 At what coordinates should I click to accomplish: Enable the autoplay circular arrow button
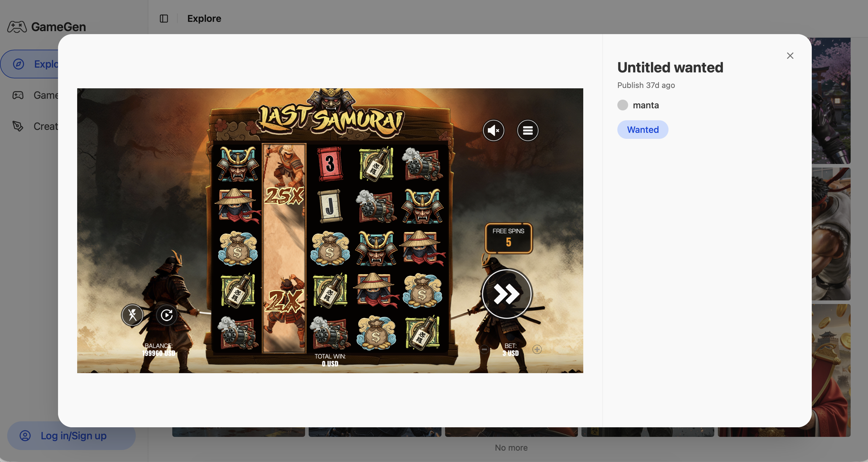tap(167, 315)
